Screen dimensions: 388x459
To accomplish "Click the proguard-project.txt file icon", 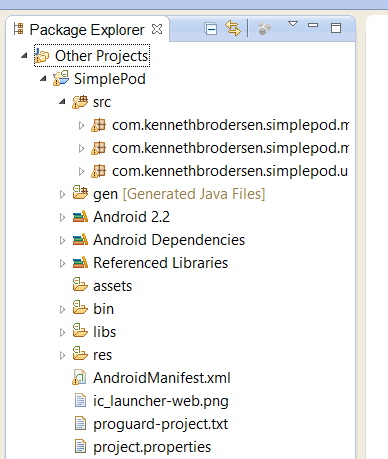I will coord(80,424).
